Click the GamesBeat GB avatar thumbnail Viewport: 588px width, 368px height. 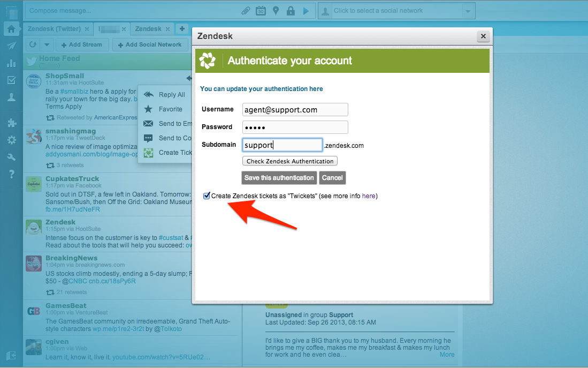tap(33, 311)
